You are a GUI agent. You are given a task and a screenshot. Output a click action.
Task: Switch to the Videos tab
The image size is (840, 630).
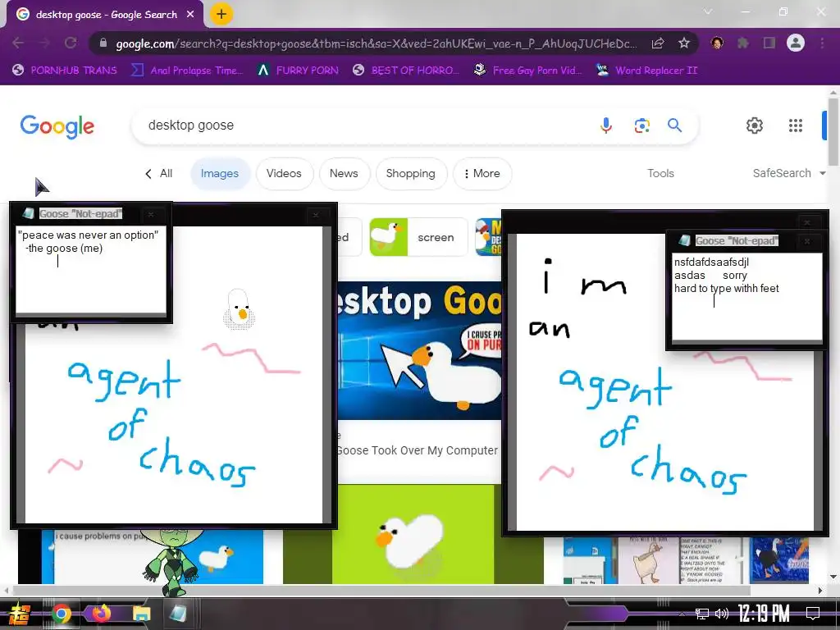[x=284, y=174]
